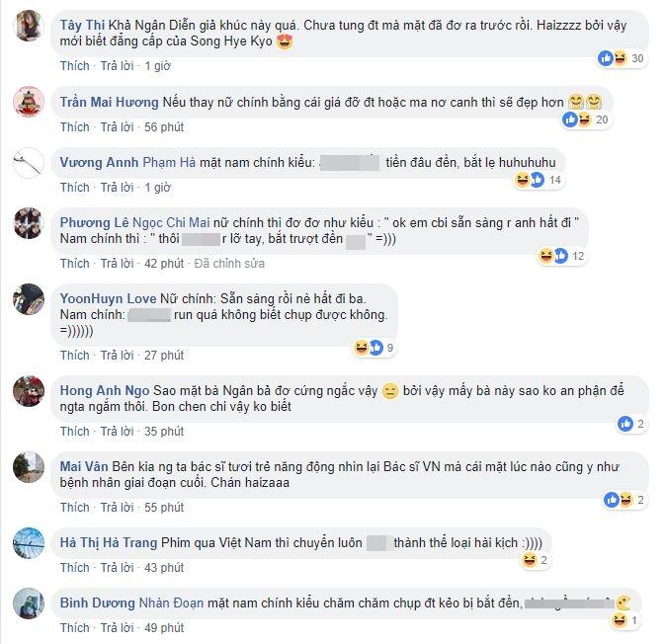Open the haha reaction on Hà Thị Hà Trang's comment
Image resolution: width=666 pixels, height=644 pixels.
tap(535, 560)
